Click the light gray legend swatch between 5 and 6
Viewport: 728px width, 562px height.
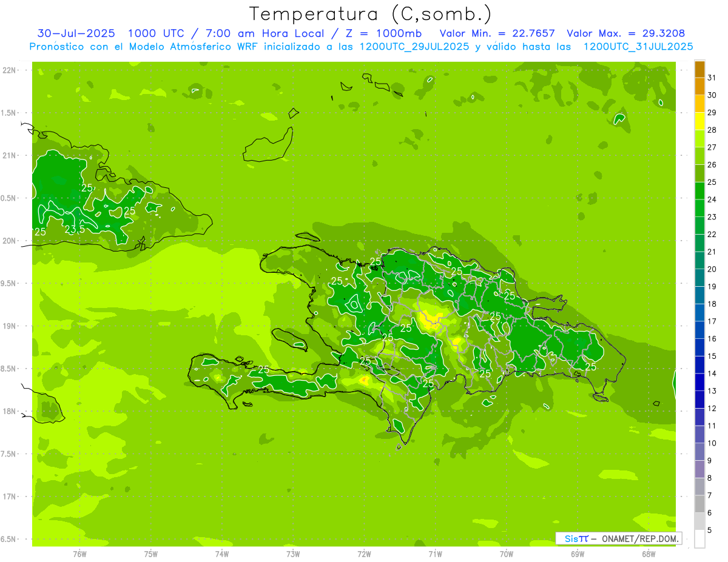click(x=699, y=521)
